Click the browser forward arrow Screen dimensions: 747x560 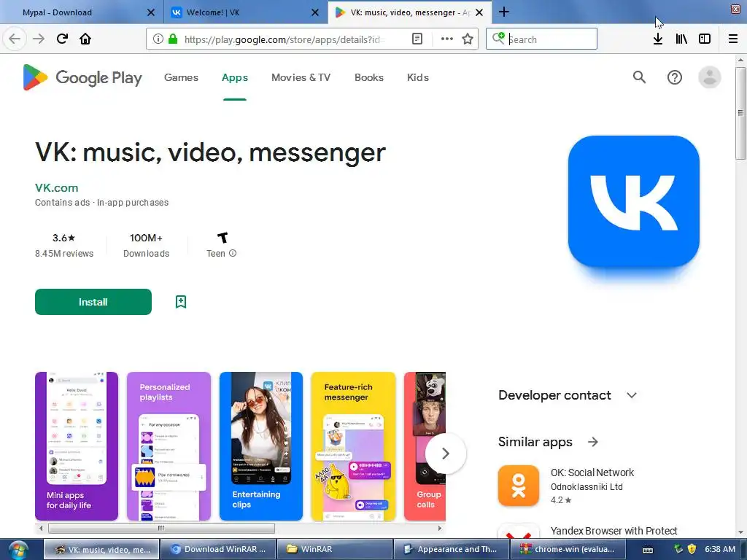[x=38, y=39]
